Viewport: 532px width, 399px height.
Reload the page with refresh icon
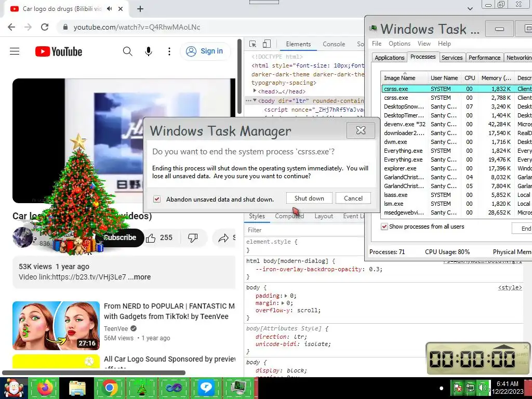[45, 27]
